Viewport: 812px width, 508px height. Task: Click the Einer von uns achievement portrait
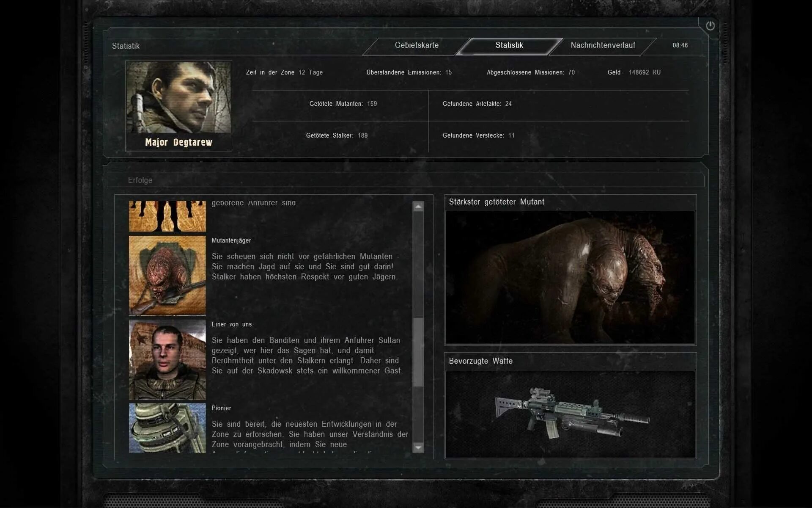tap(167, 359)
